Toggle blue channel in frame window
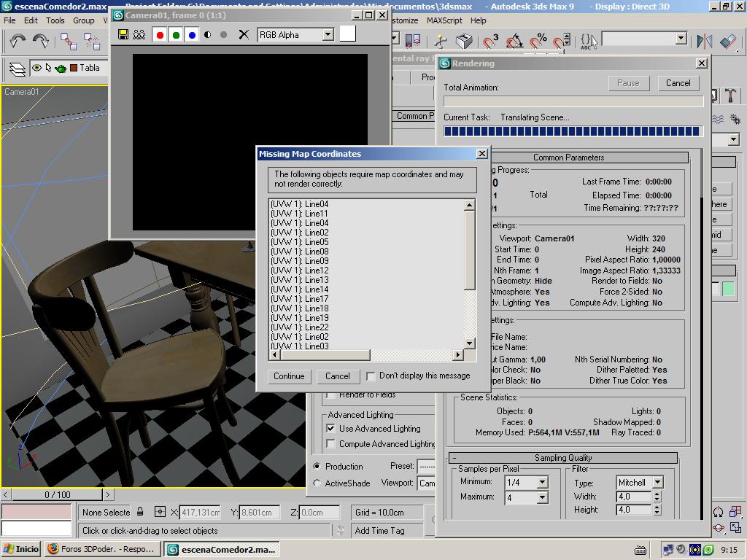747x560 pixels. coord(192,35)
